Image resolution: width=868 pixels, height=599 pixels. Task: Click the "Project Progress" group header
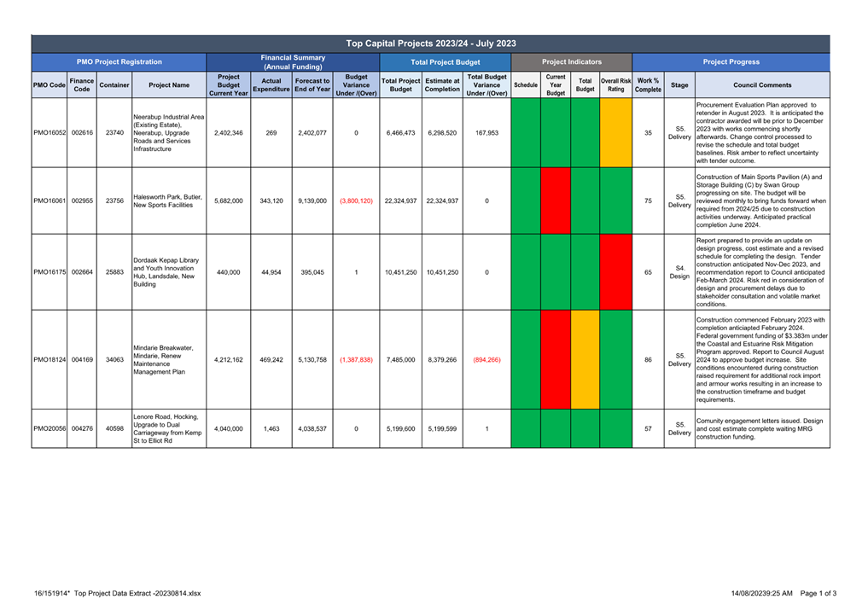click(731, 62)
